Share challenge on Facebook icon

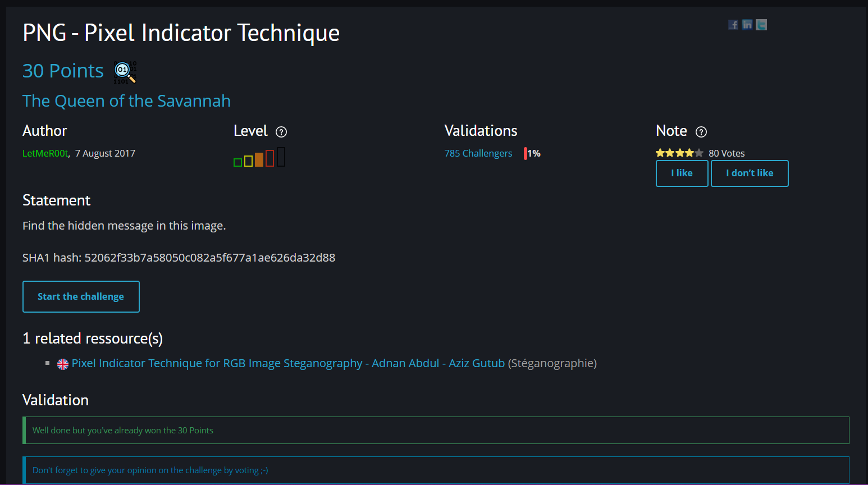[733, 25]
